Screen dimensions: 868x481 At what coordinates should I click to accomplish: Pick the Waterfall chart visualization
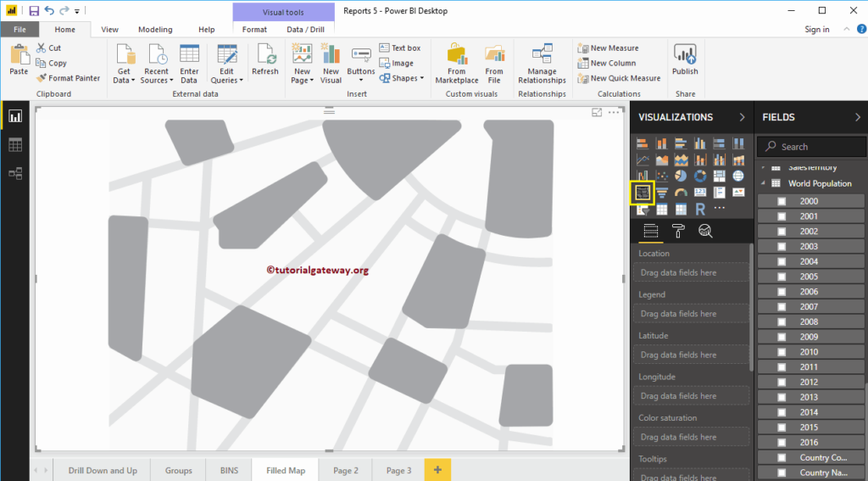tap(643, 176)
